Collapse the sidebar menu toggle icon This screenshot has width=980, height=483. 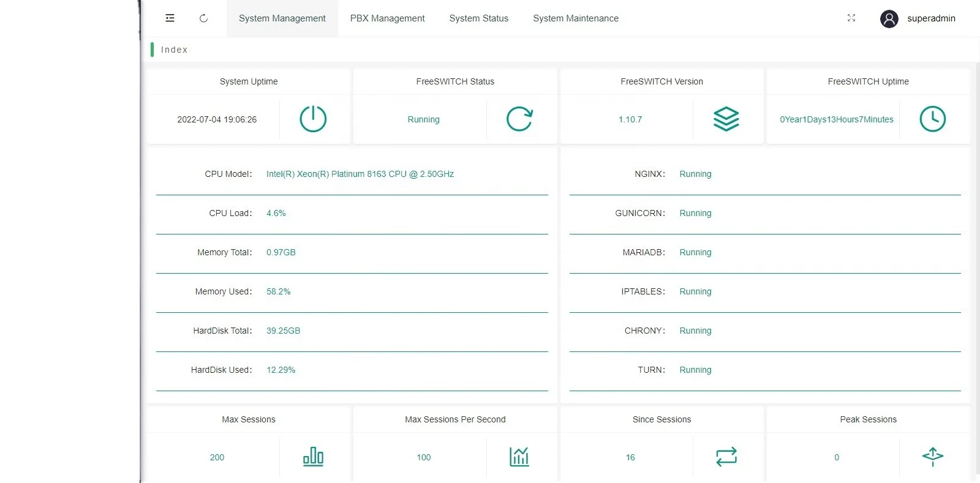pyautogui.click(x=170, y=18)
